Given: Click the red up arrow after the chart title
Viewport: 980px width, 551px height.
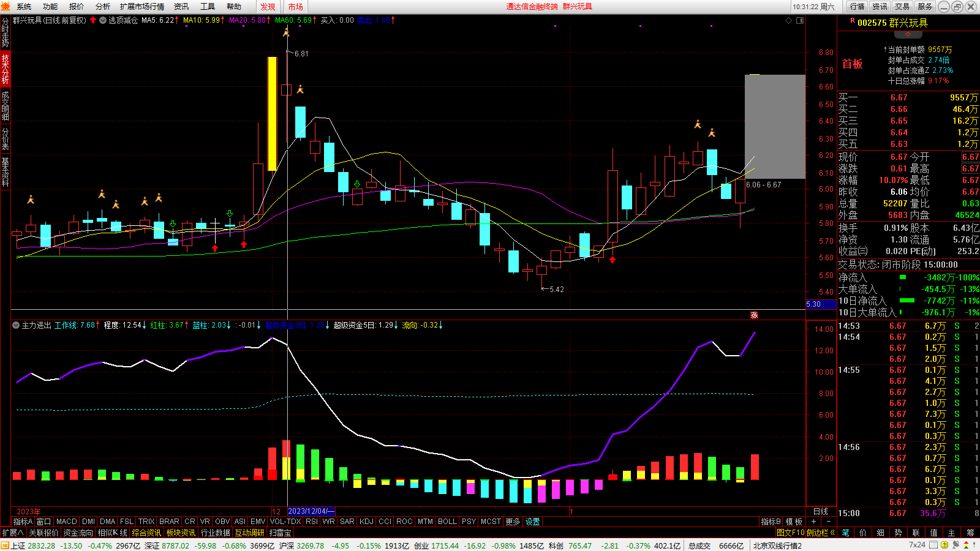Looking at the screenshot, I should point(93,20).
